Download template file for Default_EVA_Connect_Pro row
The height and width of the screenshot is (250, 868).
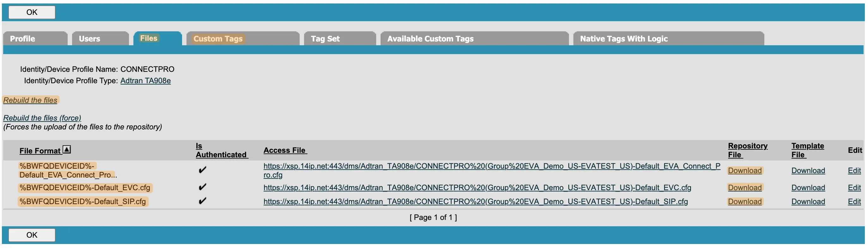click(x=808, y=171)
